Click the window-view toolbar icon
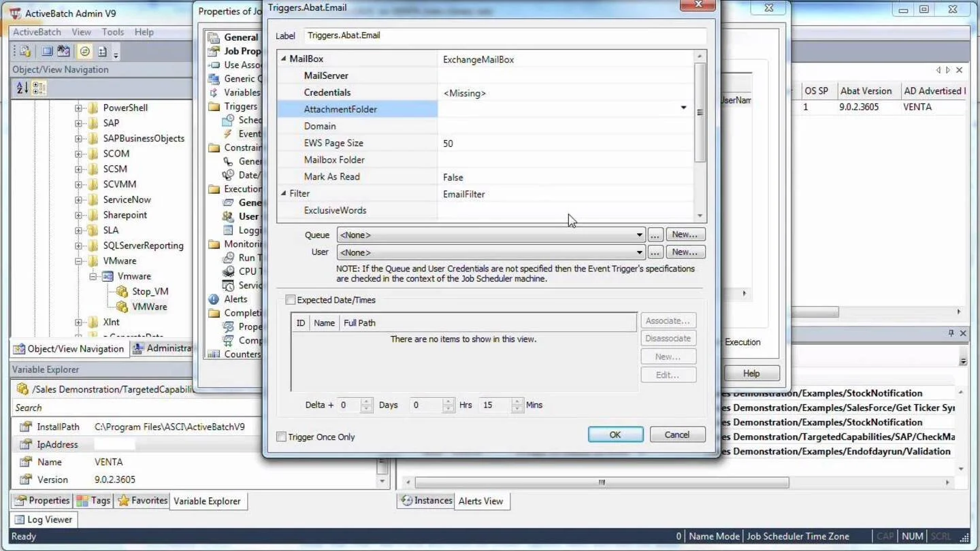Screen dimensions: 980x551 click(47, 51)
